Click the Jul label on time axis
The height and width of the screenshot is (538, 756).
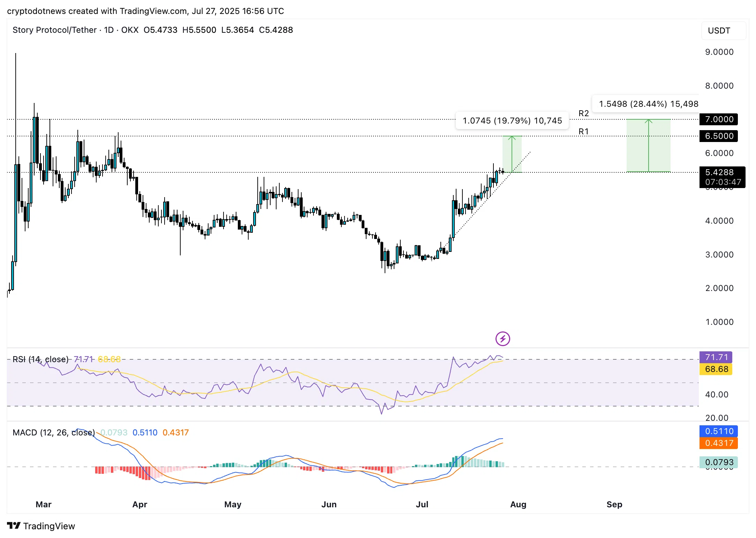422,505
